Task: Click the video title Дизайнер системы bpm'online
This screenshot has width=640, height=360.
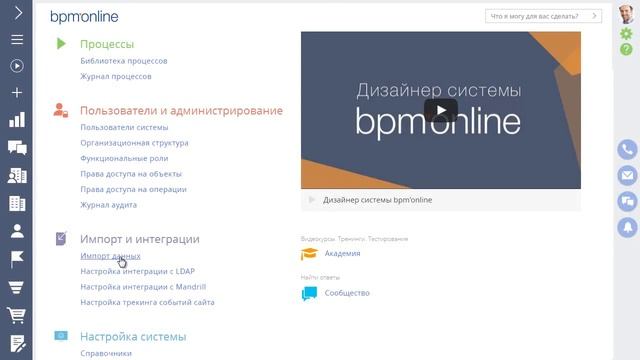Action: click(378, 200)
